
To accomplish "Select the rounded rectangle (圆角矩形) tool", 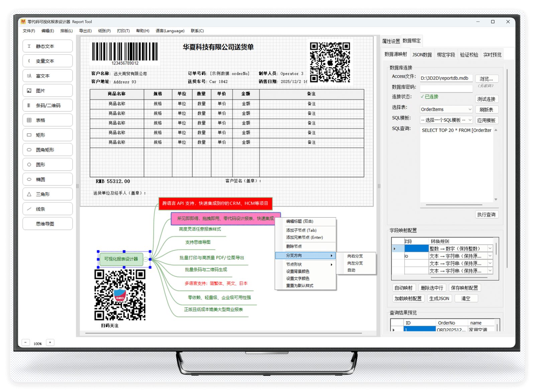I will [47, 150].
